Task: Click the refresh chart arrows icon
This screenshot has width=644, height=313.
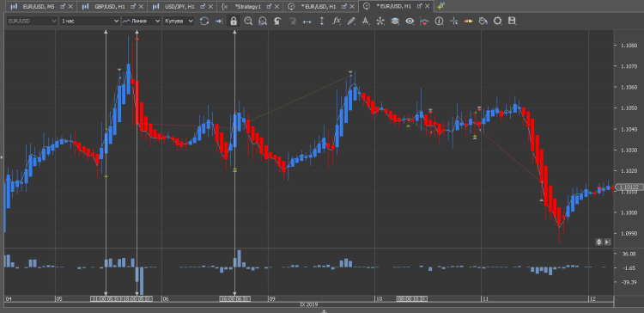Action: pos(204,21)
